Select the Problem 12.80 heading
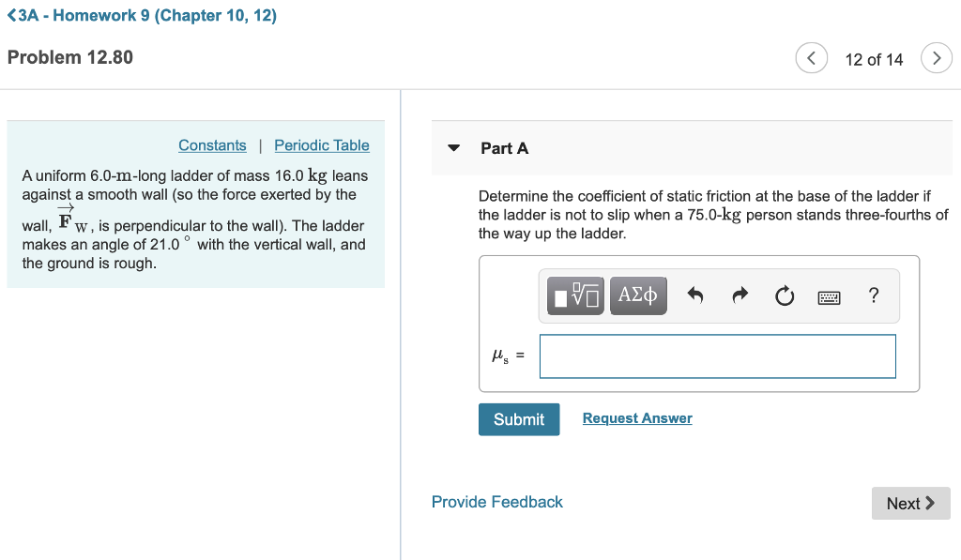 69,57
